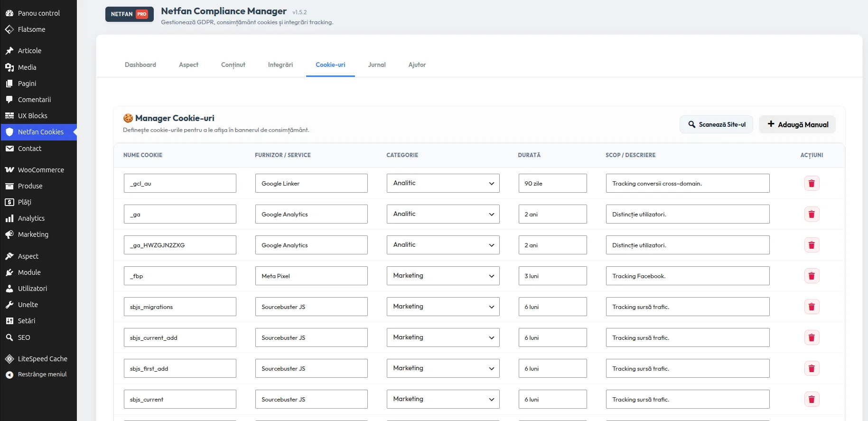Click the Adaugă Manual button
This screenshot has width=868, height=421.
(797, 124)
